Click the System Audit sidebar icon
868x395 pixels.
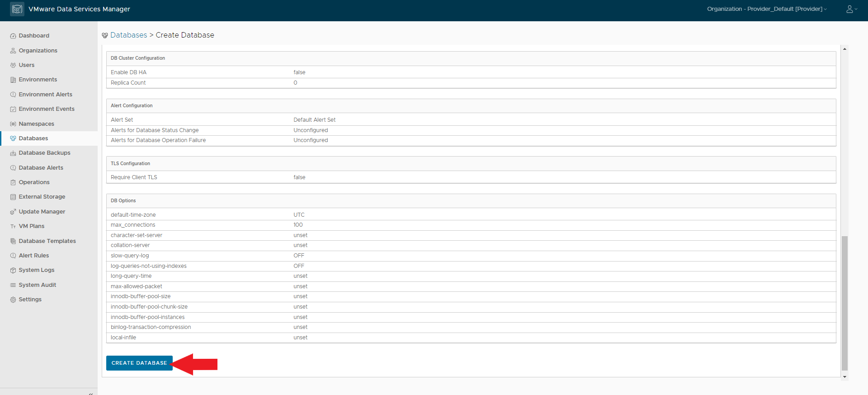[13, 285]
